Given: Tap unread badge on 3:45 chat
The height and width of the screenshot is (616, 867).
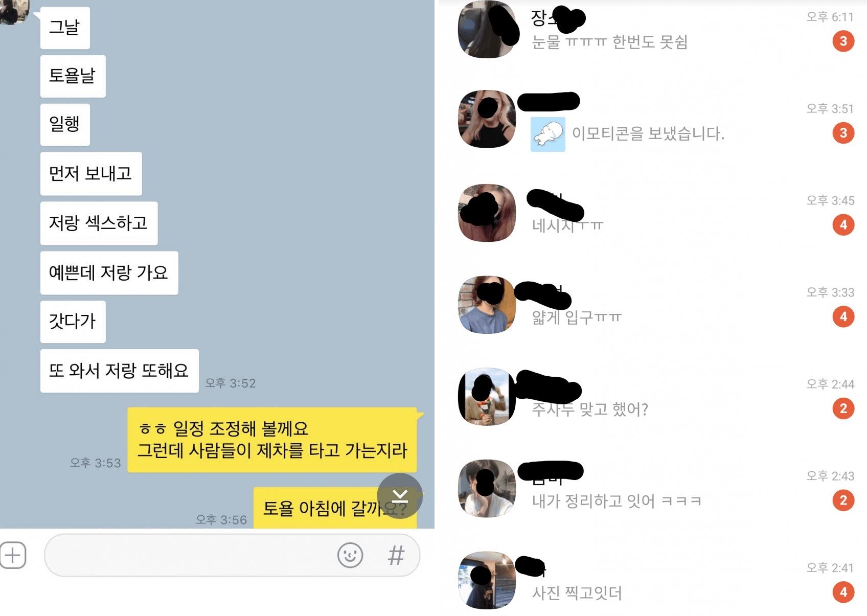Looking at the screenshot, I should [843, 224].
